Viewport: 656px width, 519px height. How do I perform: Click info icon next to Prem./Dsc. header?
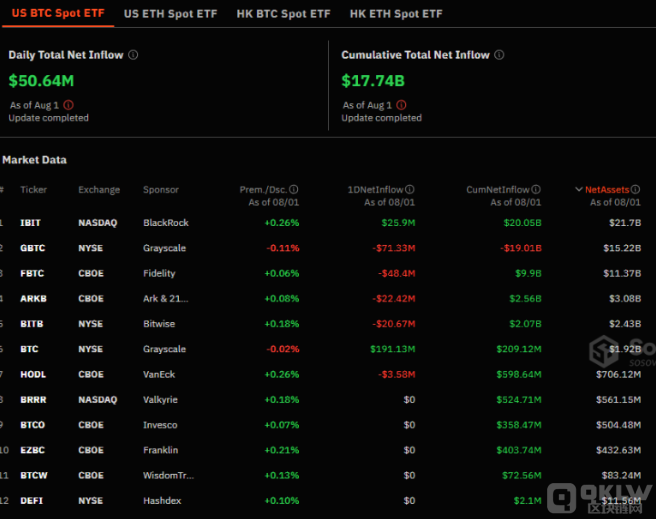point(294,189)
